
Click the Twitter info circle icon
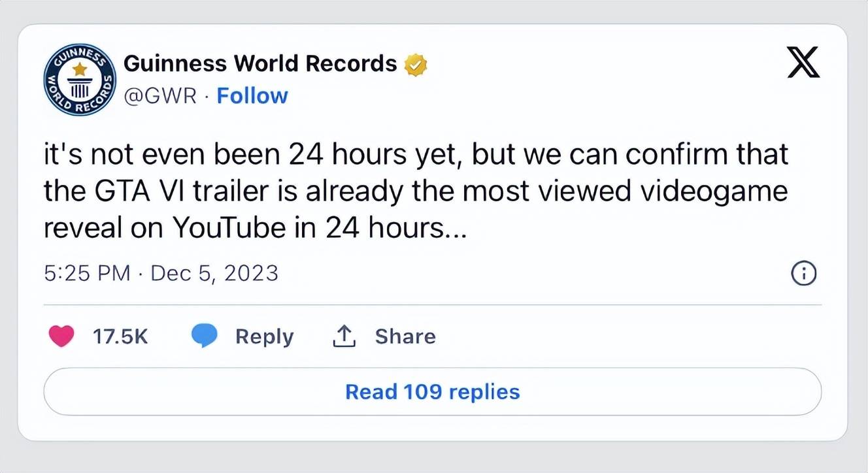pos(803,274)
